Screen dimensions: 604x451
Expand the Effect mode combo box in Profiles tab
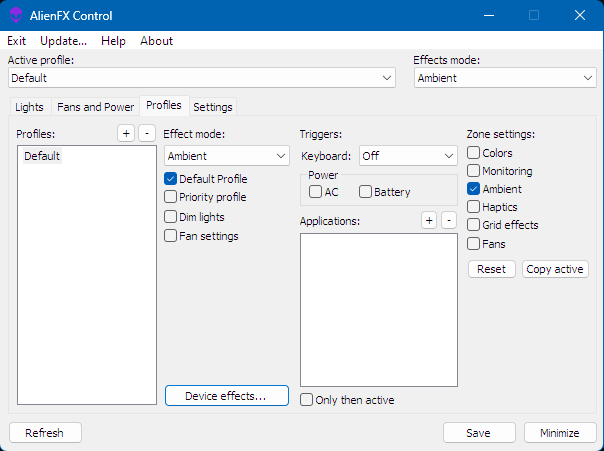point(227,156)
